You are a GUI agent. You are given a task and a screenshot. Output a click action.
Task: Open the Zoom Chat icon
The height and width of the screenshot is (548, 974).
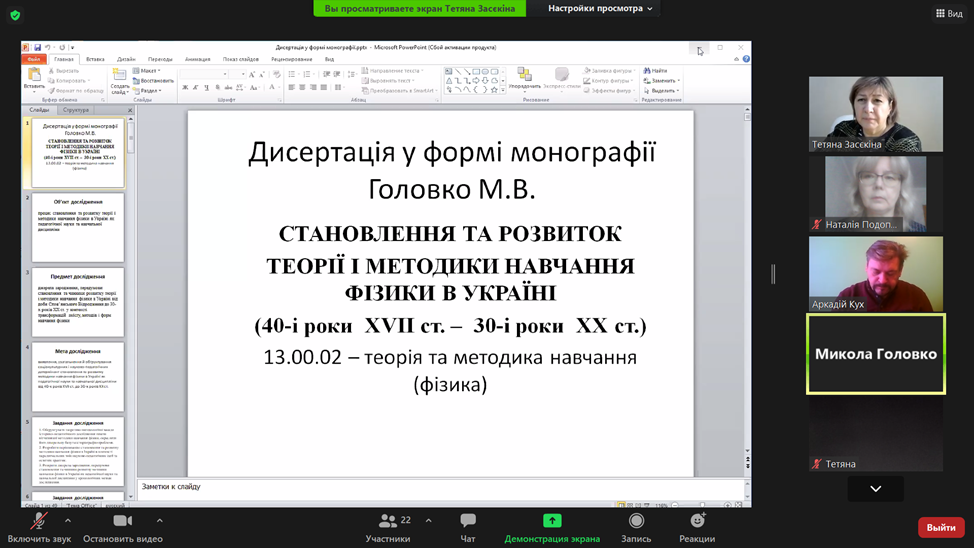(467, 521)
